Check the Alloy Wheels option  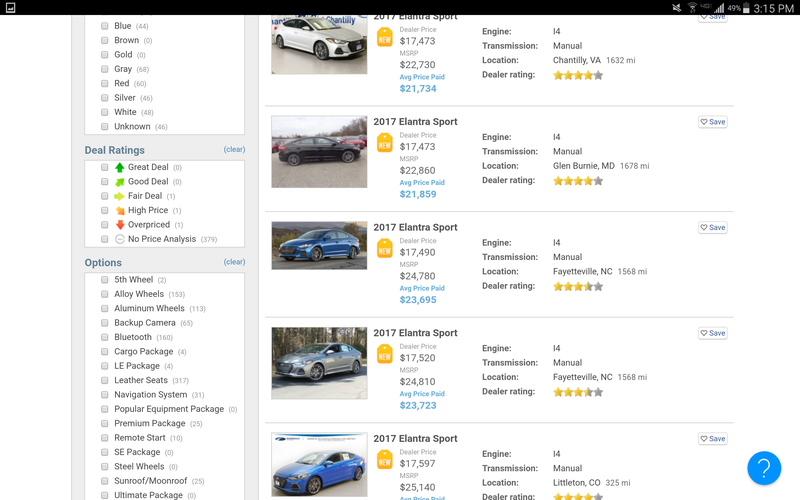[x=105, y=294]
